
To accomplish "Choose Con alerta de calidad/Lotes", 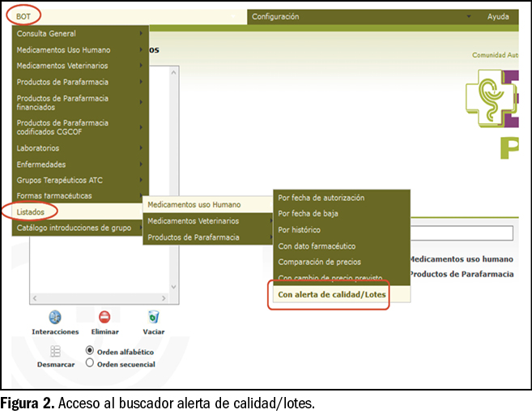I will [x=330, y=295].
